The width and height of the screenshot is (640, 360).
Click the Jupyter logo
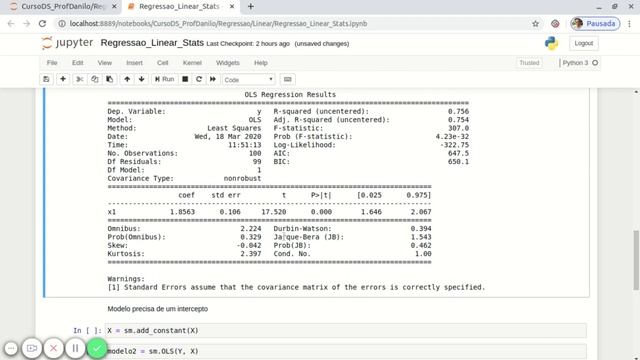[67, 43]
